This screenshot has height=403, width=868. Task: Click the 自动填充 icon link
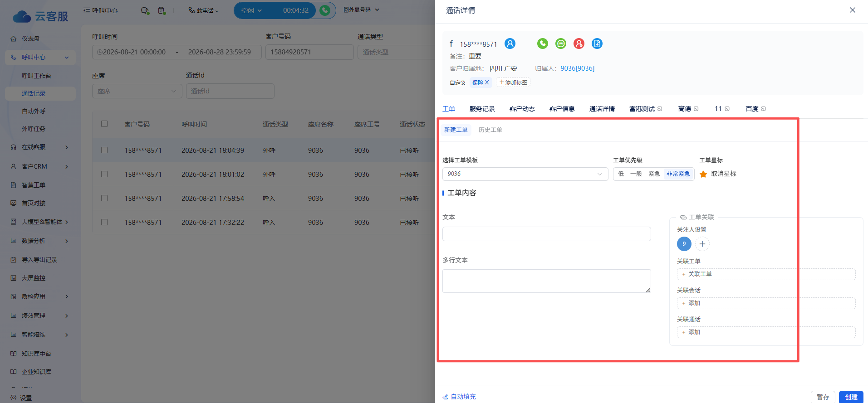tap(459, 397)
